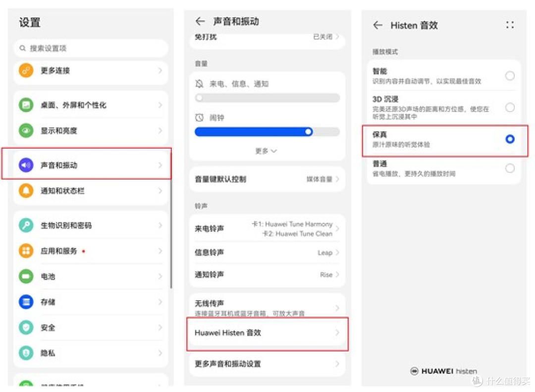The height and width of the screenshot is (392, 535).
Task: Select the 普通 radio button
Action: click(510, 168)
